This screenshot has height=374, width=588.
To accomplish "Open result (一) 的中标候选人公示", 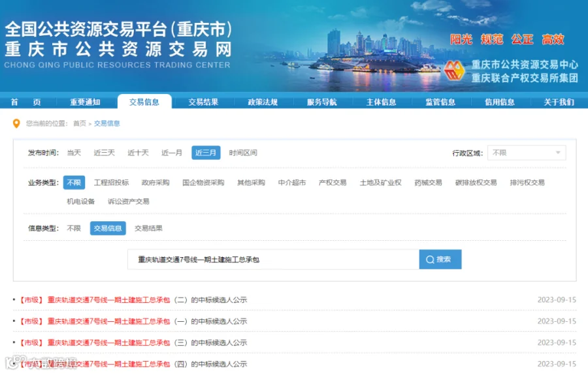I will 148,321.
